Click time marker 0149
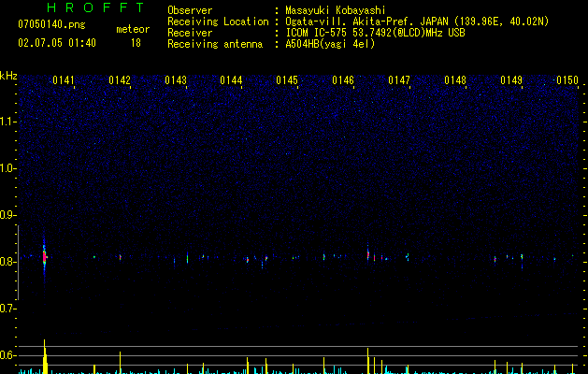The width and height of the screenshot is (588, 374). [511, 80]
